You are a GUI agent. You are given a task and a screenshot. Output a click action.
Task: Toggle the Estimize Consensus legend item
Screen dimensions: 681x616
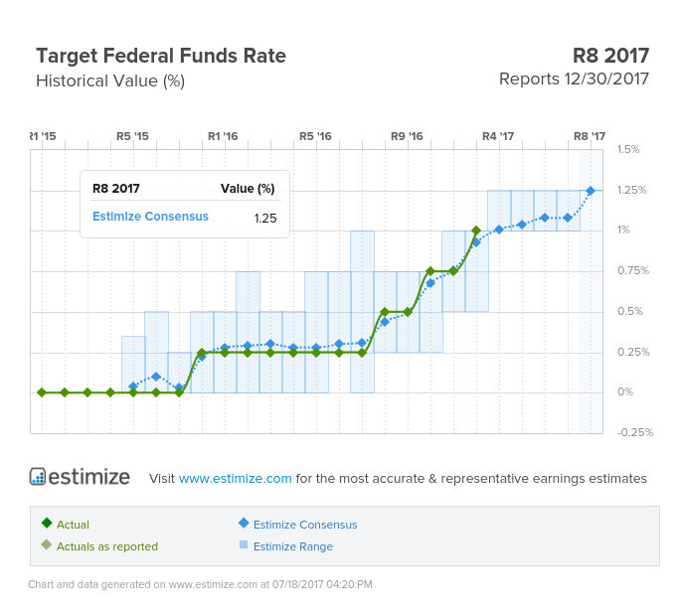[298, 524]
